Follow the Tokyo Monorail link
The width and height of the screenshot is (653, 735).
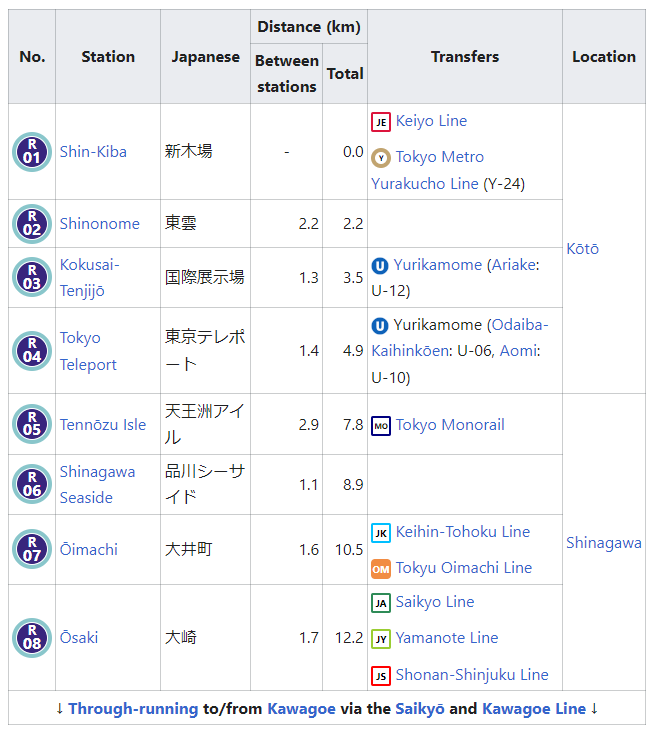(x=450, y=425)
